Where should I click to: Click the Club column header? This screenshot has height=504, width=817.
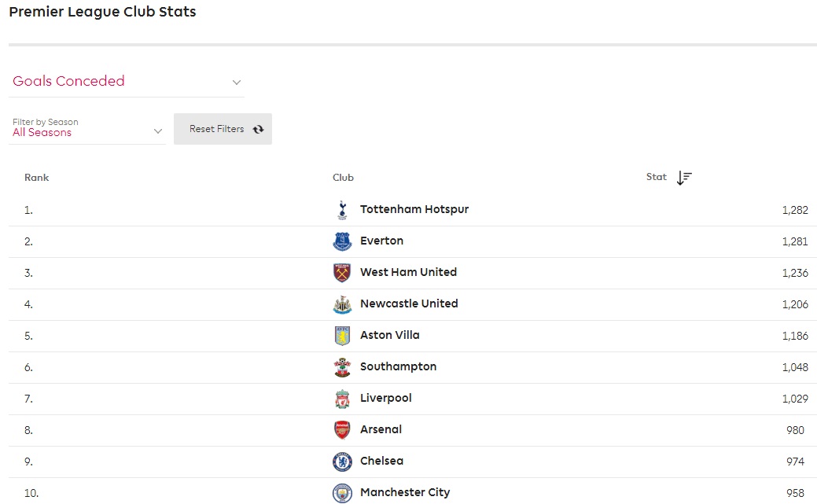tap(343, 178)
